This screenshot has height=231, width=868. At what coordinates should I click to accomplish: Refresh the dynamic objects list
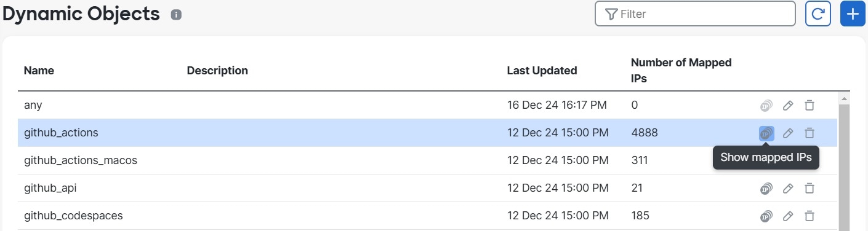[818, 14]
